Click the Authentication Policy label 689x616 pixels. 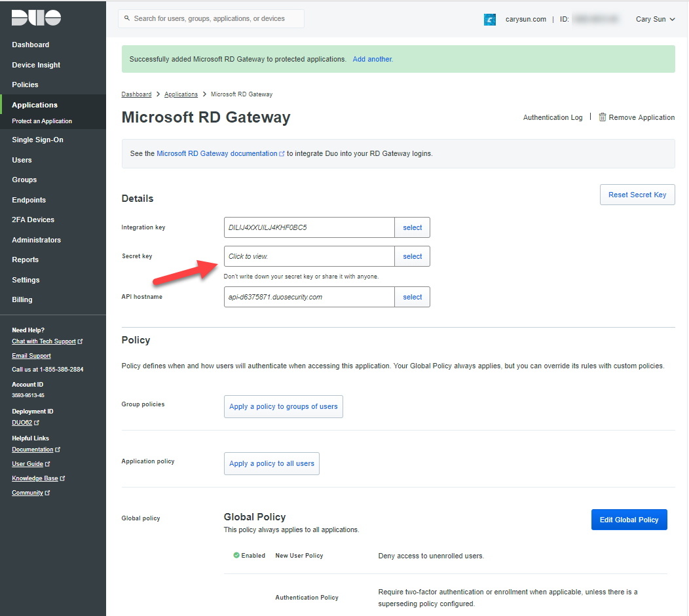point(307,598)
